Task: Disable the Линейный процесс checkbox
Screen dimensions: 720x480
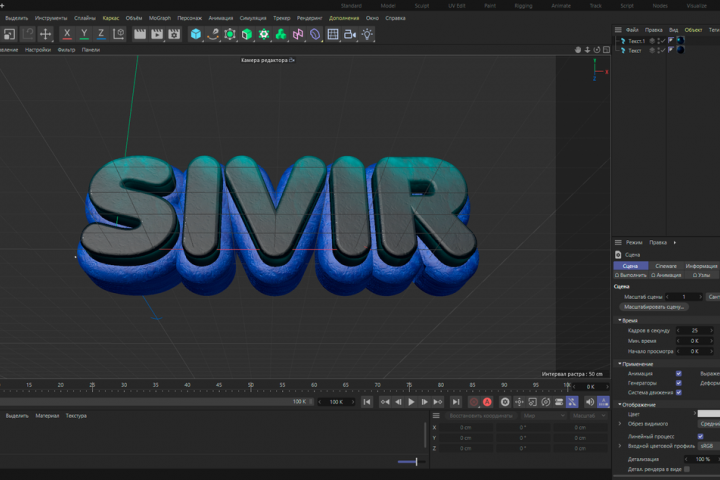Action: coord(700,436)
